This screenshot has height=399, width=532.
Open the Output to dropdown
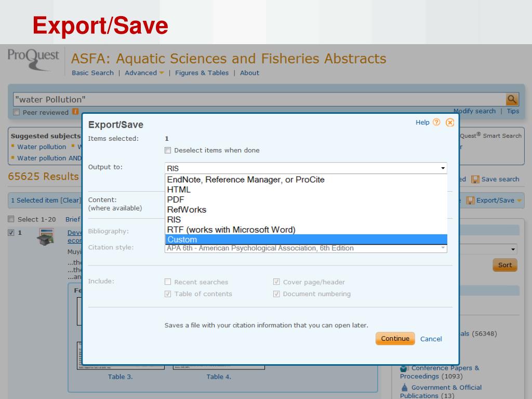click(x=305, y=168)
